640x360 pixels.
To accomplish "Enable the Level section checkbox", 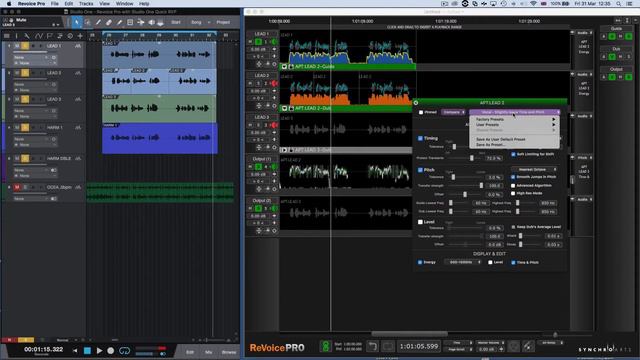I will point(420,222).
